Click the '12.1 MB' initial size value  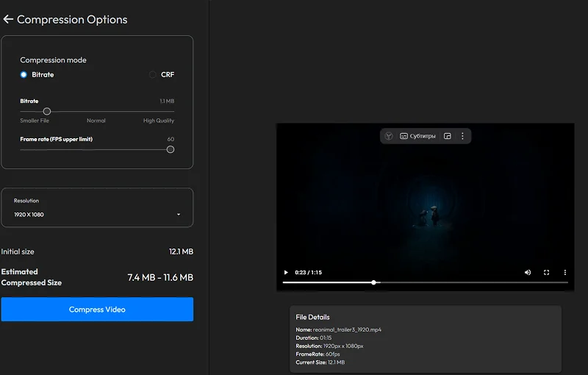[x=181, y=251]
